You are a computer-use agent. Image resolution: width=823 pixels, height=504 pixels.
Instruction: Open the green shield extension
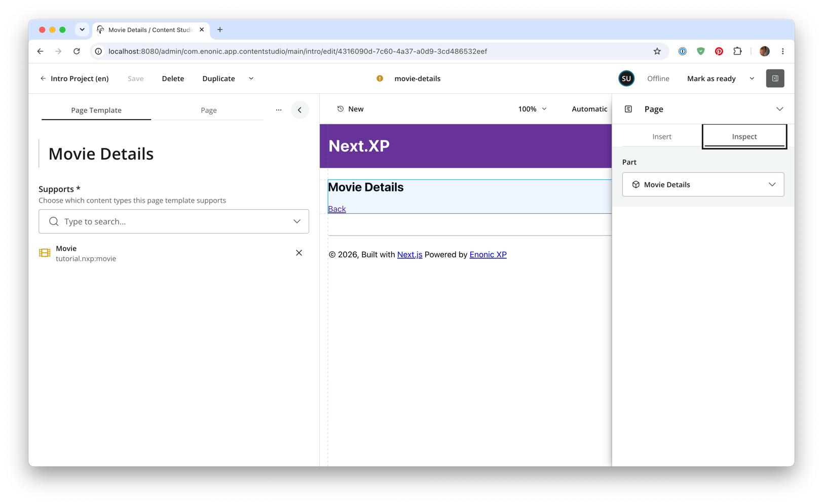(701, 51)
